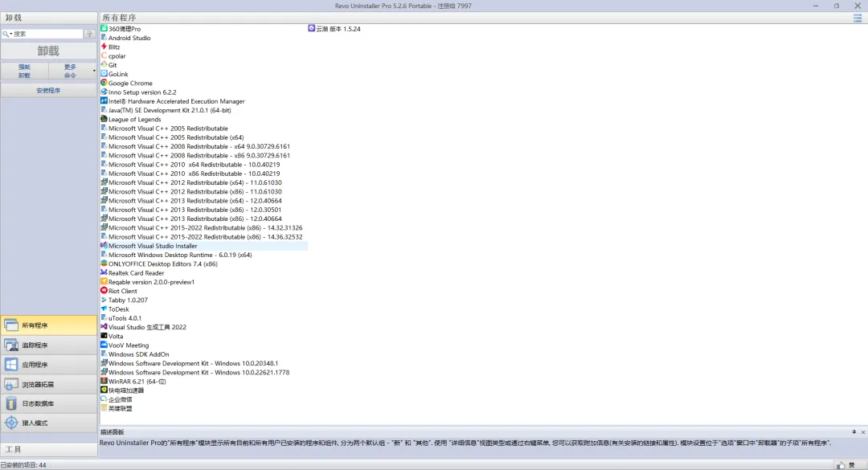Viewport: 868px width, 470px height.
Task: Pin the description panel (描述面板)
Action: 854,431
